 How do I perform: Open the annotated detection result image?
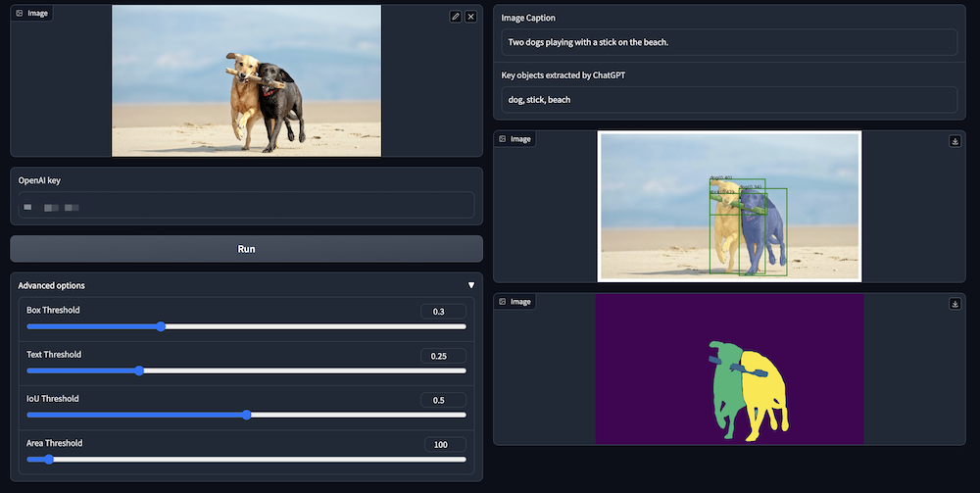pyautogui.click(x=729, y=206)
